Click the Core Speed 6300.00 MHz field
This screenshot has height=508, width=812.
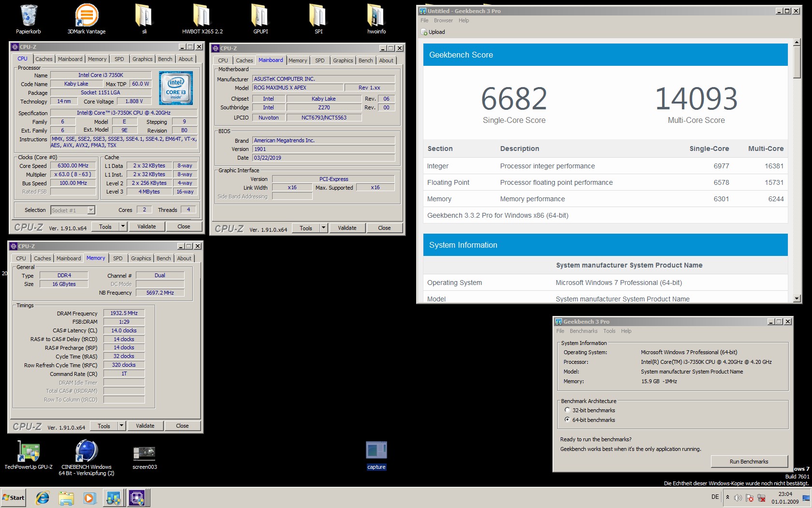(x=73, y=165)
